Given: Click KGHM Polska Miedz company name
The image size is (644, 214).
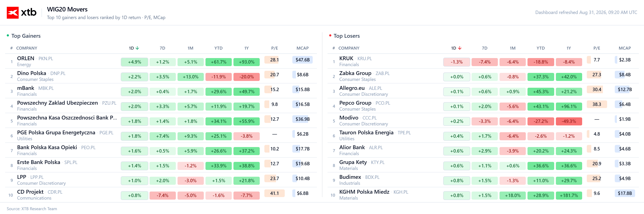Looking at the screenshot, I should point(364,192).
